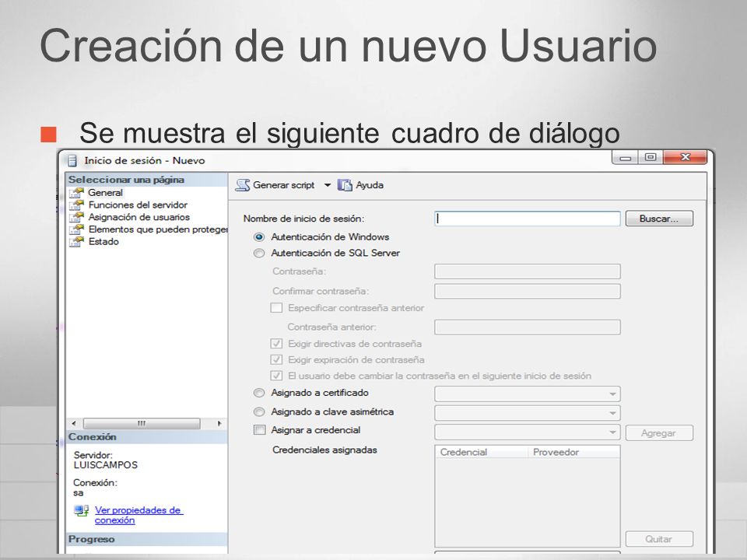Toggle Exigir directivas de contraseña checkbox

coord(276,344)
